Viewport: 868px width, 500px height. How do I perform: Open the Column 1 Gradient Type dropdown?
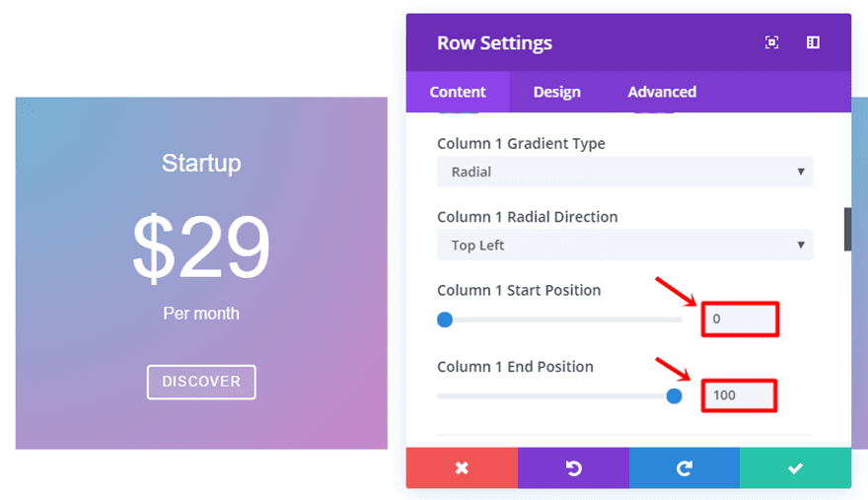click(624, 172)
